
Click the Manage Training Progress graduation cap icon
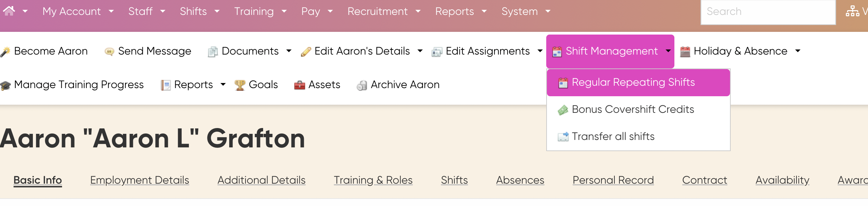tap(5, 85)
